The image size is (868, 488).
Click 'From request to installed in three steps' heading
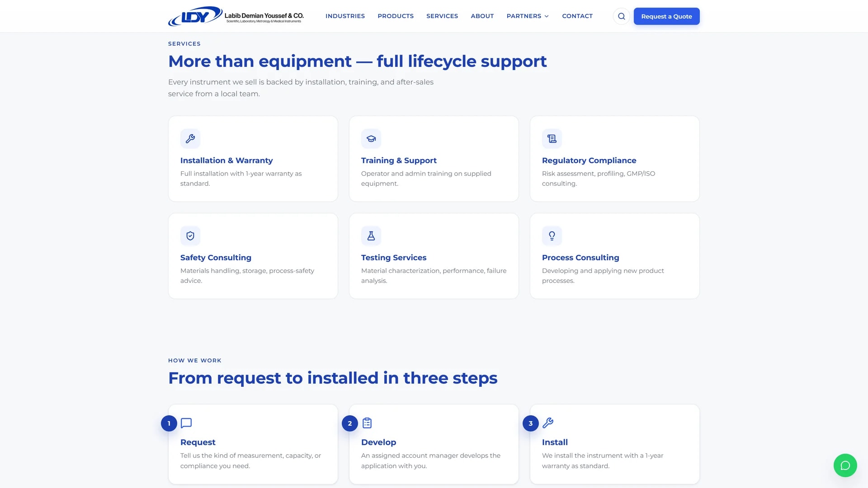coord(333,378)
